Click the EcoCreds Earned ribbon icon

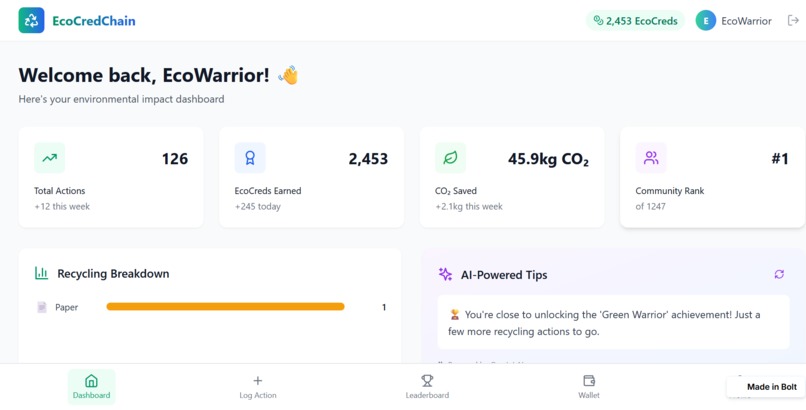[250, 158]
